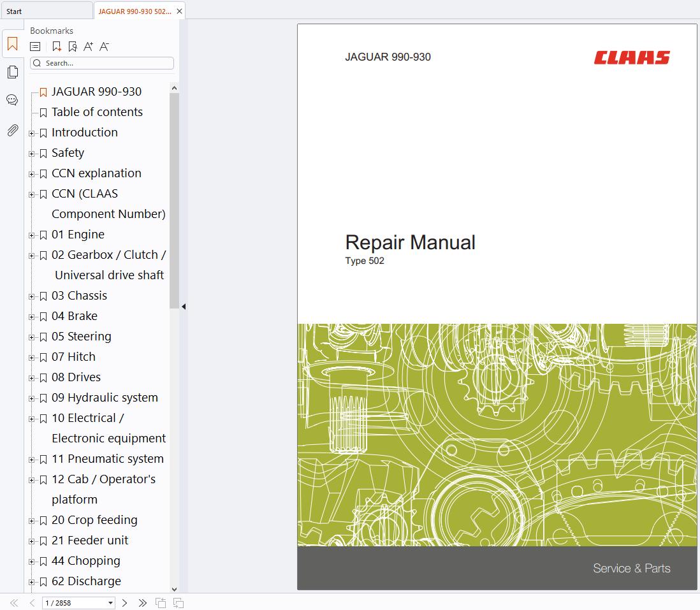Open the 62 Discharge bookmark
Image resolution: width=700 pixels, height=610 pixels.
(x=86, y=581)
